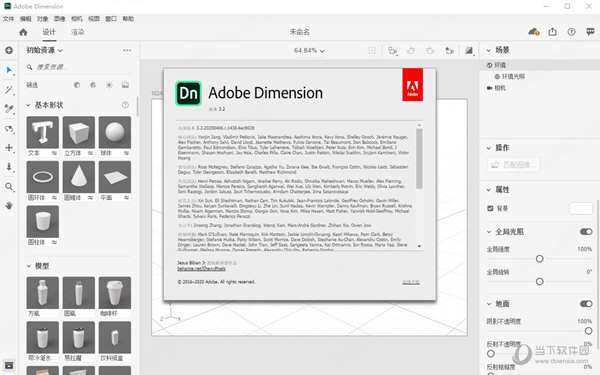Filter assets by images icon
The image size is (600, 375).
[125, 85]
